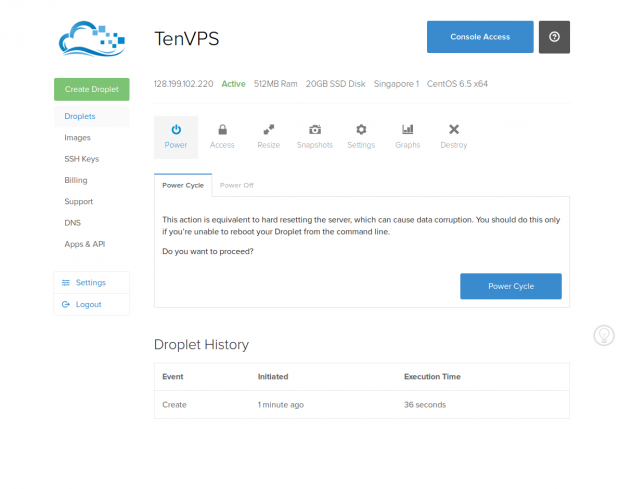Click the question mark help button

pyautogui.click(x=554, y=37)
